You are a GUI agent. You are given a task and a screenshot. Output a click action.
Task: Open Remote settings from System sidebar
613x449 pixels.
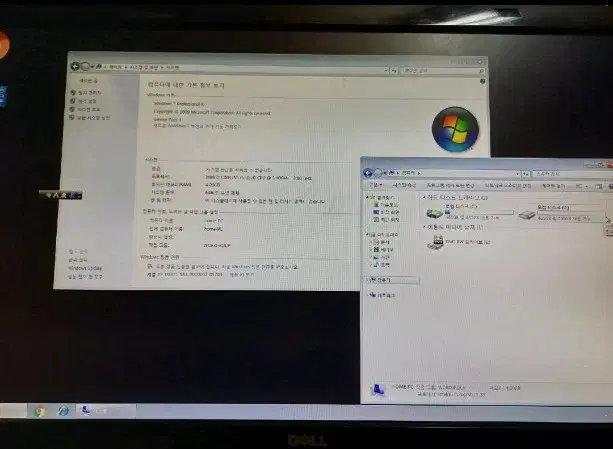[86, 101]
